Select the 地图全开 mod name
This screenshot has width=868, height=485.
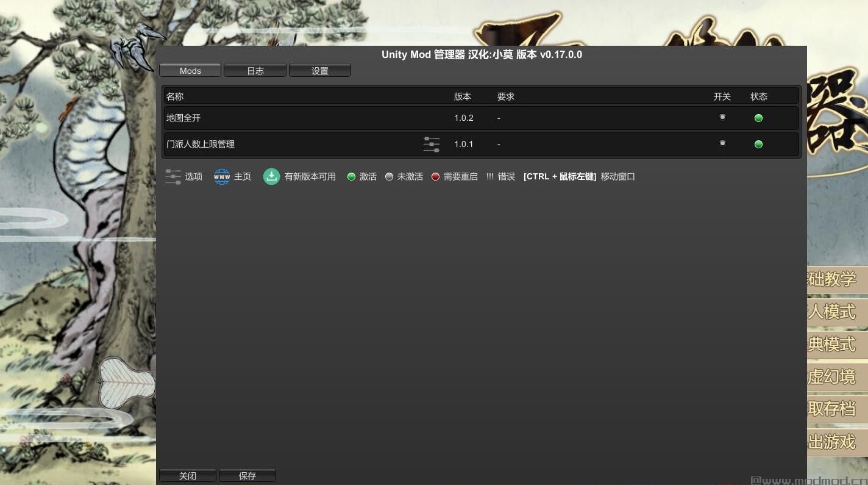(x=183, y=118)
